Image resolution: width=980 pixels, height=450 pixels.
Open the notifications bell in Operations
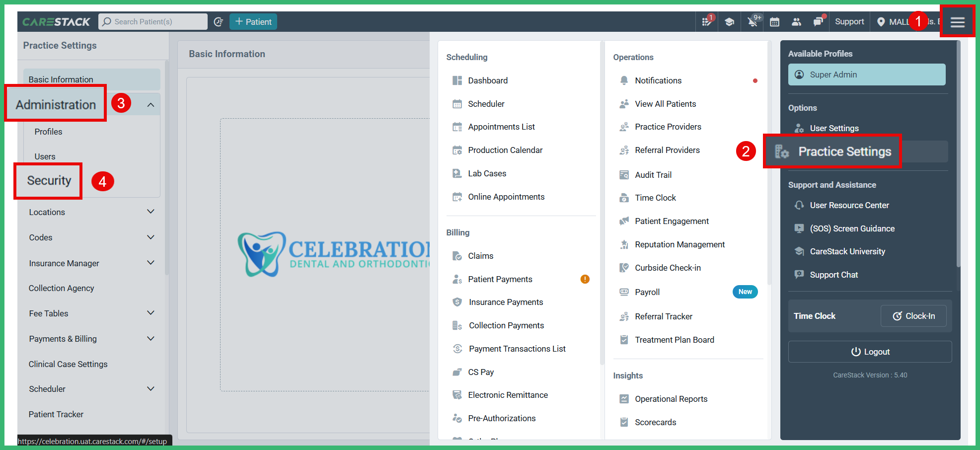(623, 80)
